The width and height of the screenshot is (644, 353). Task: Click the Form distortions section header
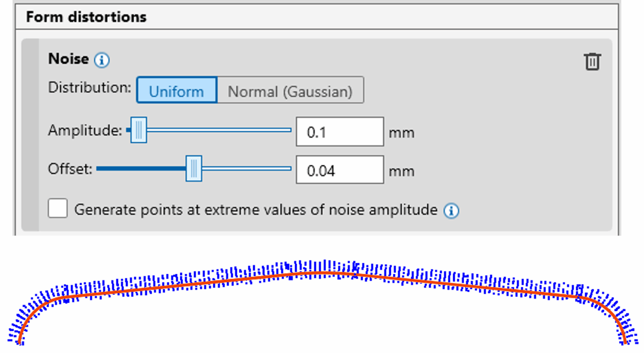pyautogui.click(x=86, y=17)
